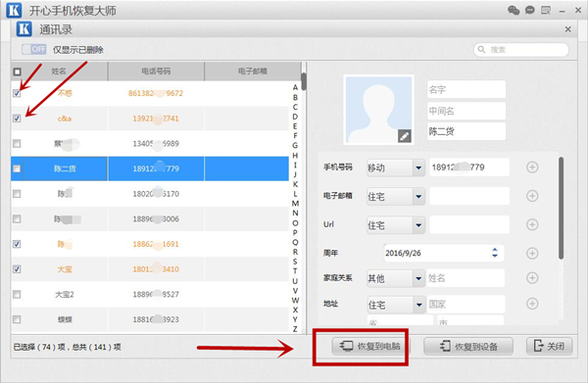Uncheck the c&a contact checkbox
This screenshot has height=383, width=588.
click(x=17, y=119)
